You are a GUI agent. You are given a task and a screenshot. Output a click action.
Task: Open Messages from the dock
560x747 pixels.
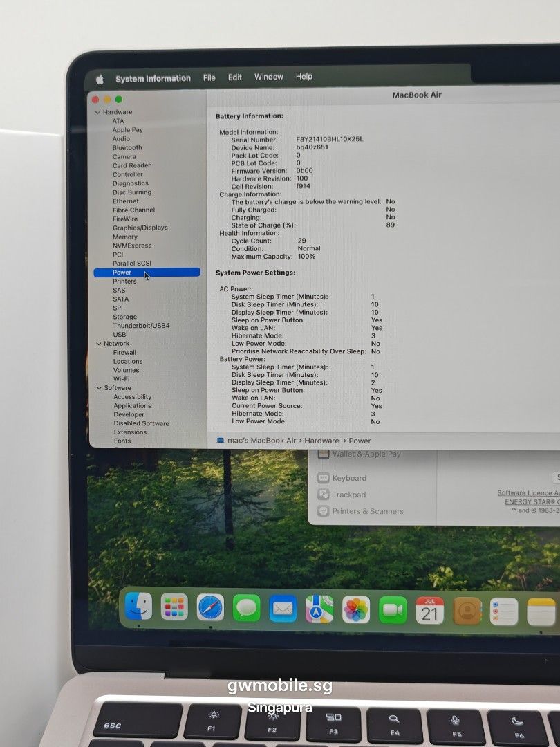point(247,608)
